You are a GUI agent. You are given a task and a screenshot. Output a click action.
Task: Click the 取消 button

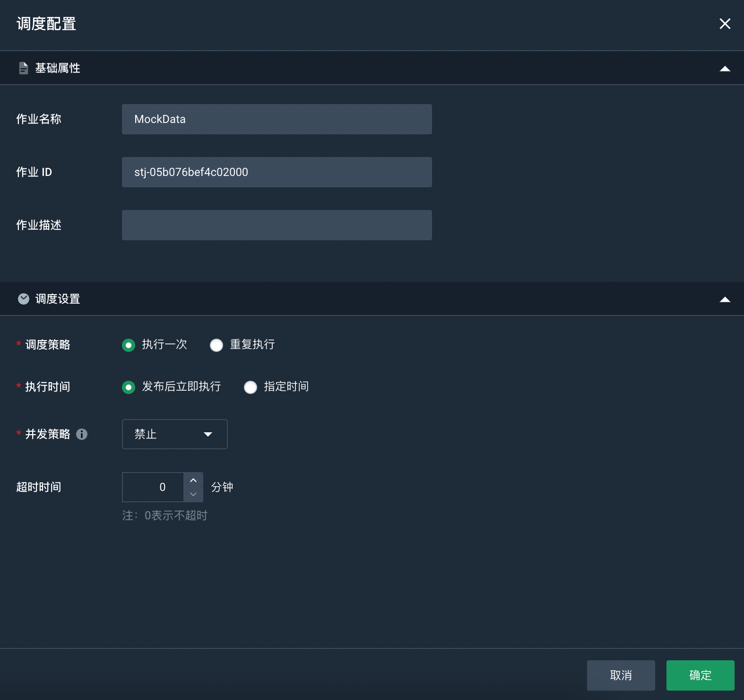pyautogui.click(x=621, y=675)
